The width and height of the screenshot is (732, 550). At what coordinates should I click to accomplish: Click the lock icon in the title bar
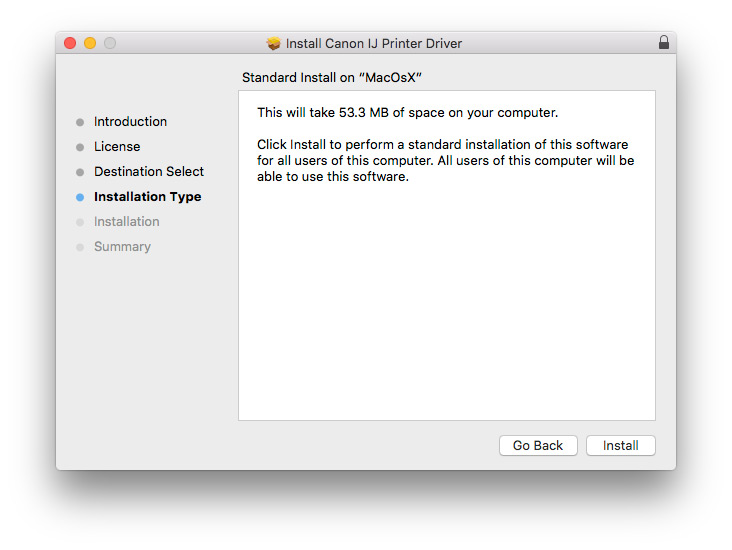click(663, 42)
